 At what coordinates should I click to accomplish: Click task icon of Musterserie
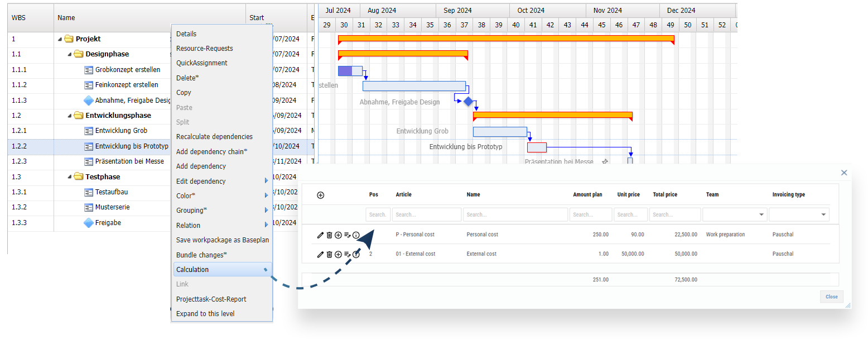[x=88, y=207]
